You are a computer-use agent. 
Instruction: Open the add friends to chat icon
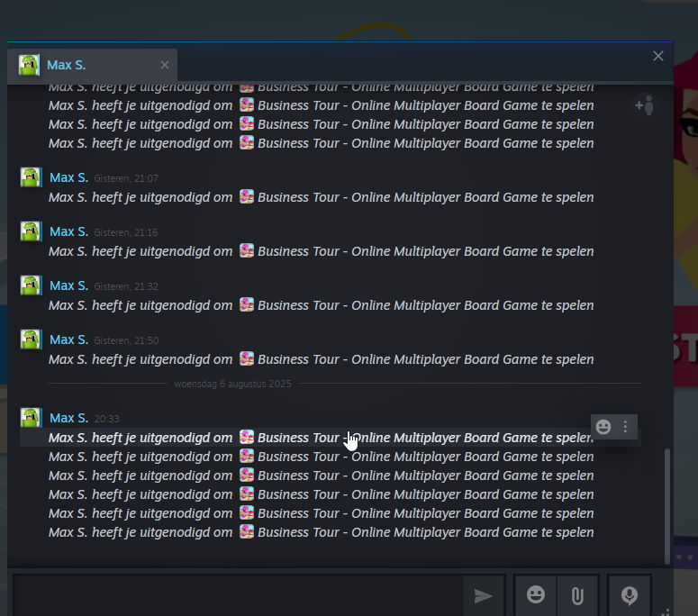point(644,105)
